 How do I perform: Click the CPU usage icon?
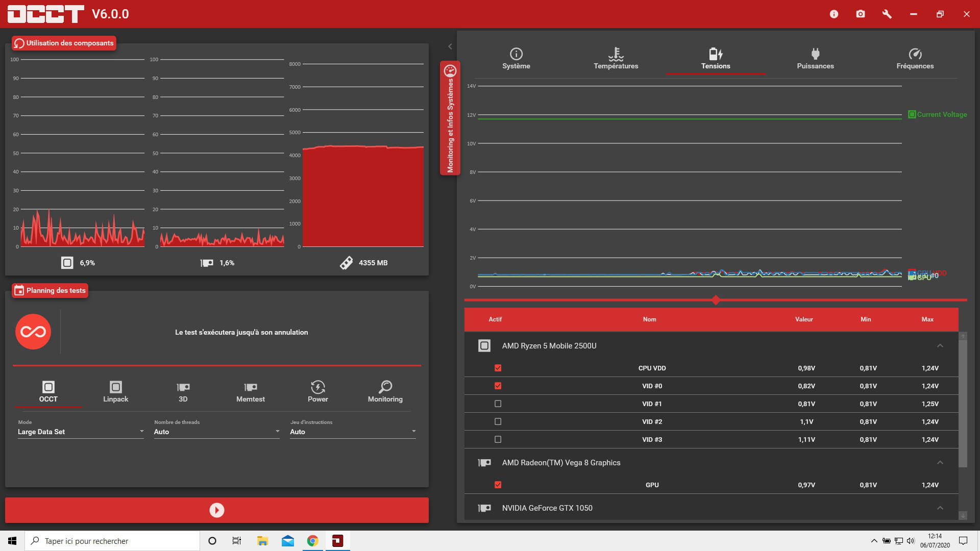[67, 263]
